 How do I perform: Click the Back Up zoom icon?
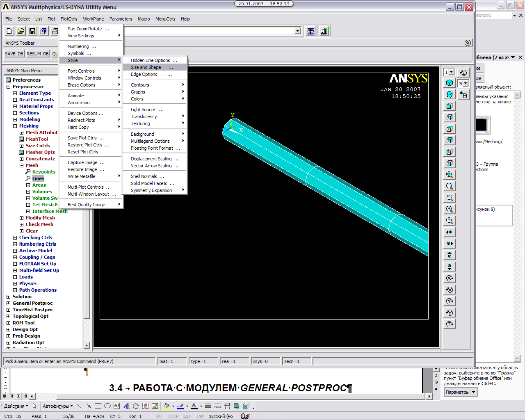coord(450,198)
